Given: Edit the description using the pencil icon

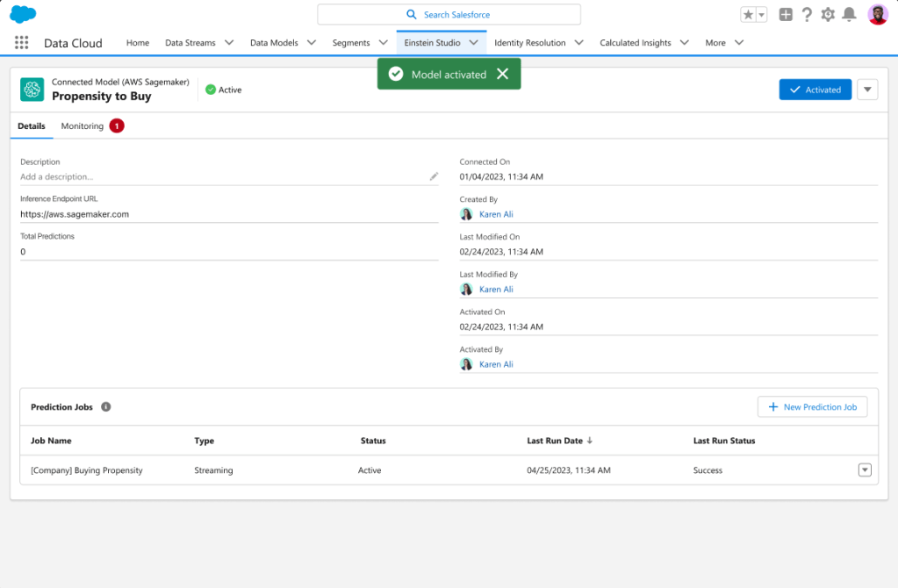Looking at the screenshot, I should [433, 176].
